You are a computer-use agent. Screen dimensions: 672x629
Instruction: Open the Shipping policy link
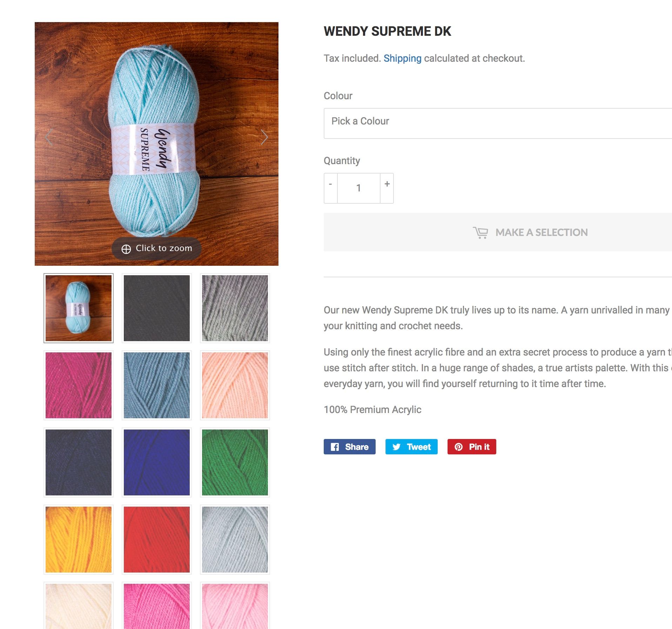tap(402, 58)
